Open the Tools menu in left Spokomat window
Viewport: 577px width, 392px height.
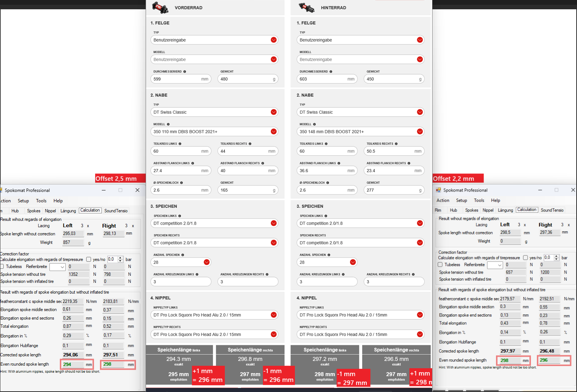[x=41, y=201]
